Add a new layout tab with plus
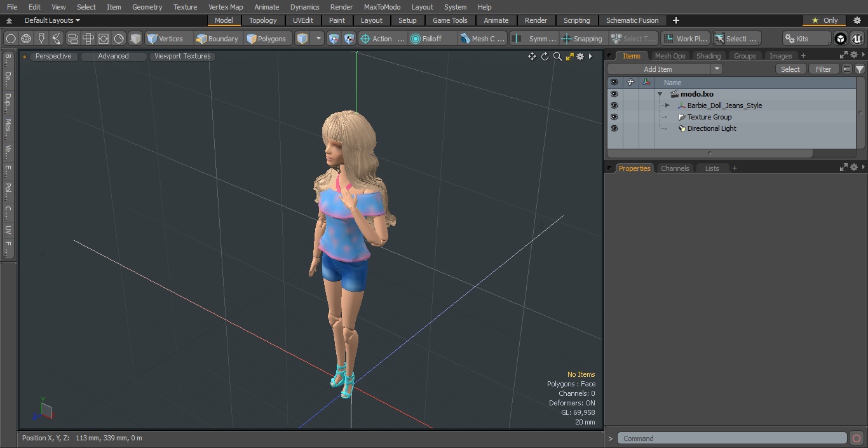 click(x=676, y=20)
